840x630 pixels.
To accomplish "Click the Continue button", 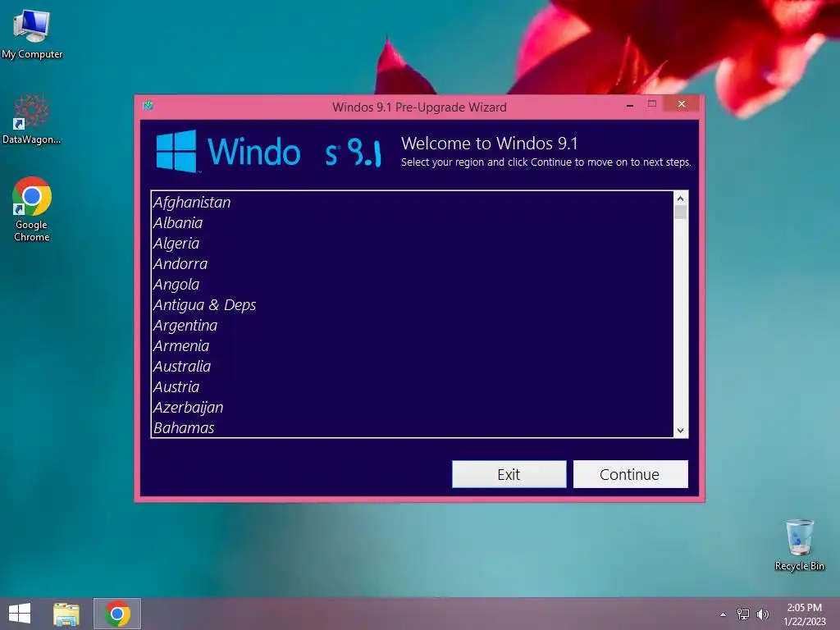I will coord(631,474).
